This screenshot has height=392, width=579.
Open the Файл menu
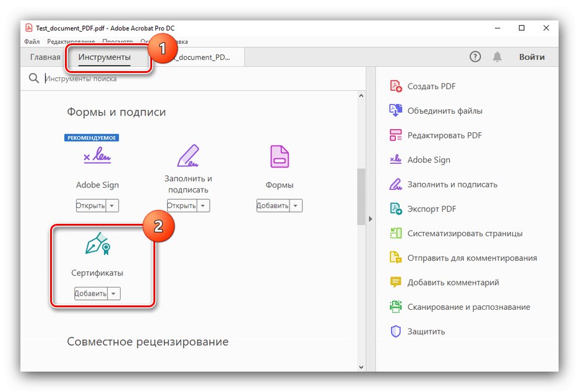click(32, 41)
